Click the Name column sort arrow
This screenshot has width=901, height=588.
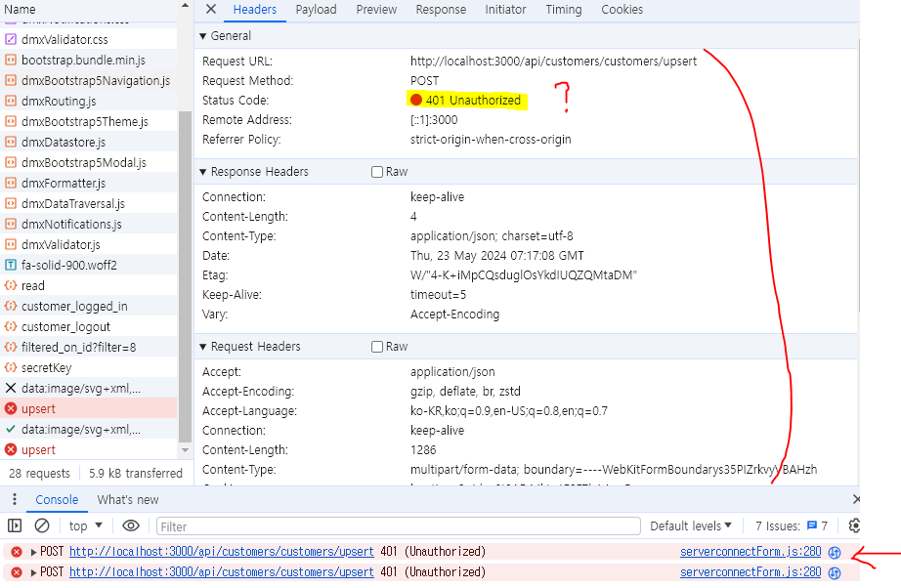[x=184, y=7]
